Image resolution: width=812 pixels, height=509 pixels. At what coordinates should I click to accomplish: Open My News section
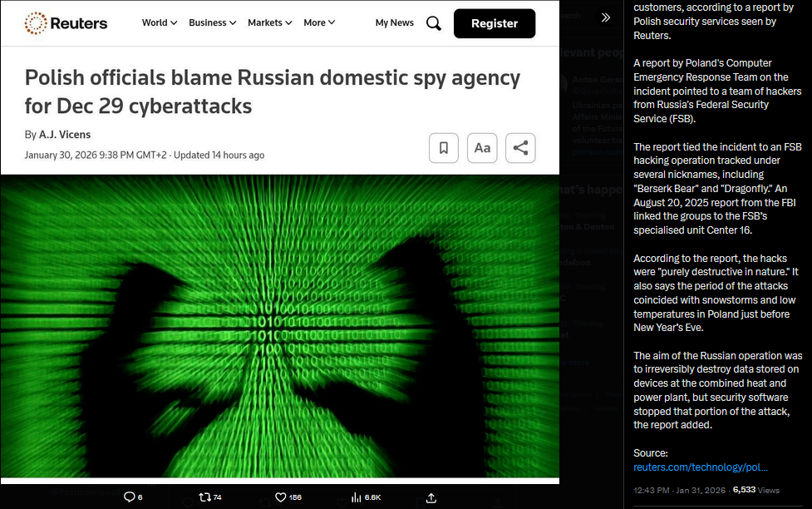tap(395, 22)
